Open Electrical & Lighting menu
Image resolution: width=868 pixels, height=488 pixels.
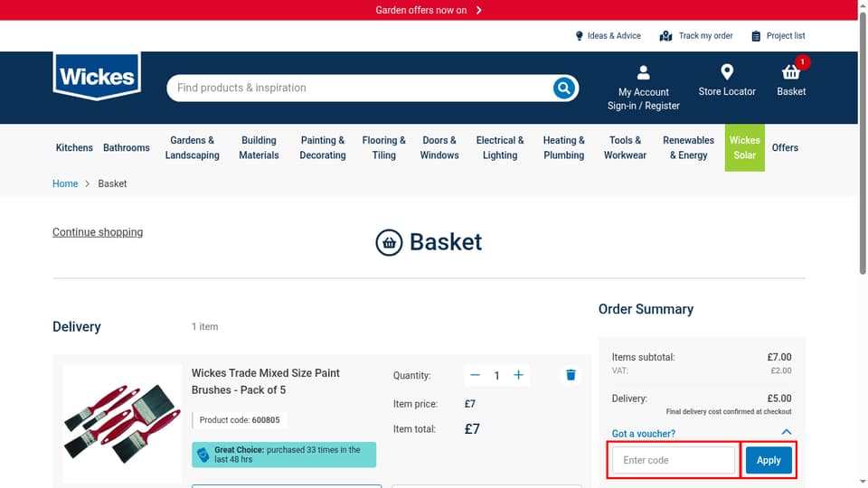[500, 147]
